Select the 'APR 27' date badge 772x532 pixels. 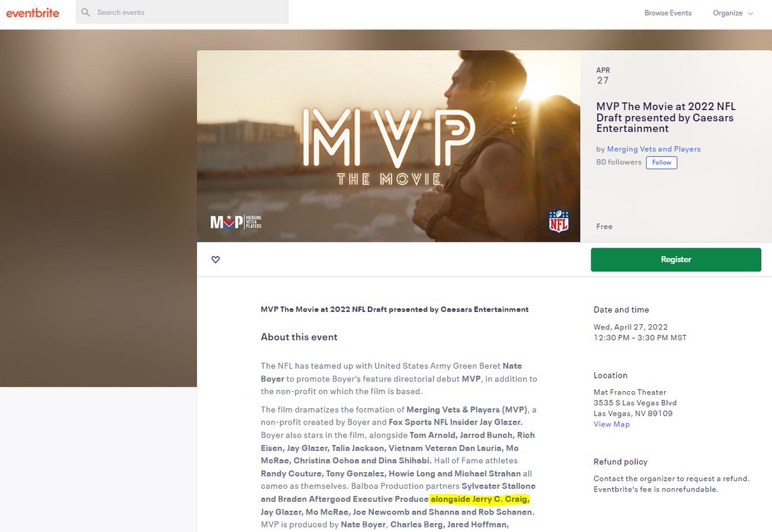[x=603, y=75]
